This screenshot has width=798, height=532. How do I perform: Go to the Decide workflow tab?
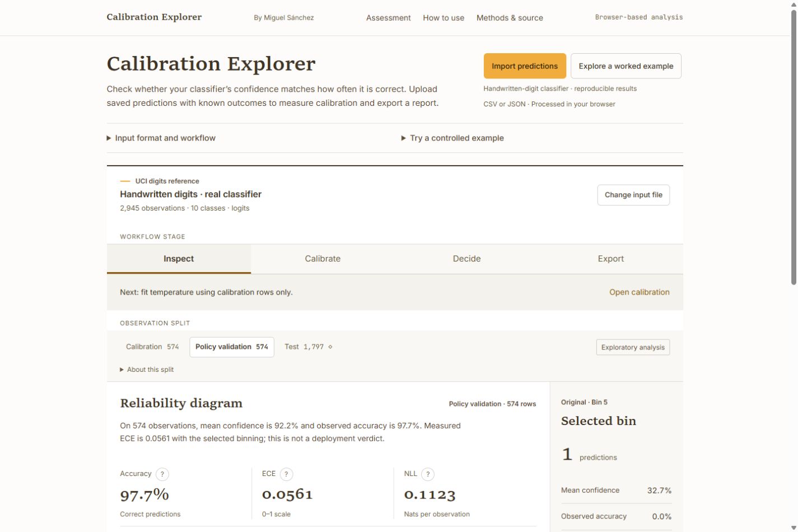[x=466, y=259]
